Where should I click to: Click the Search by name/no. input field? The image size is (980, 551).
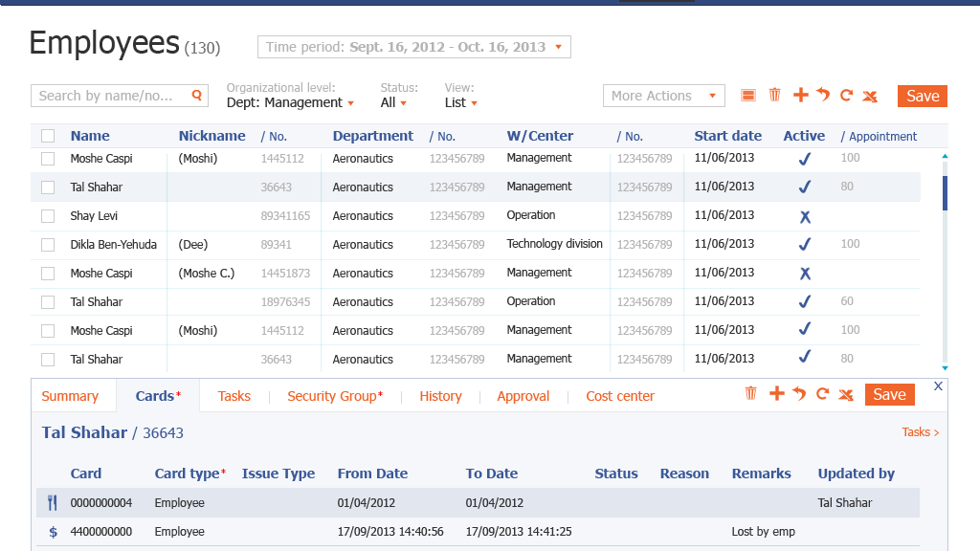click(110, 96)
